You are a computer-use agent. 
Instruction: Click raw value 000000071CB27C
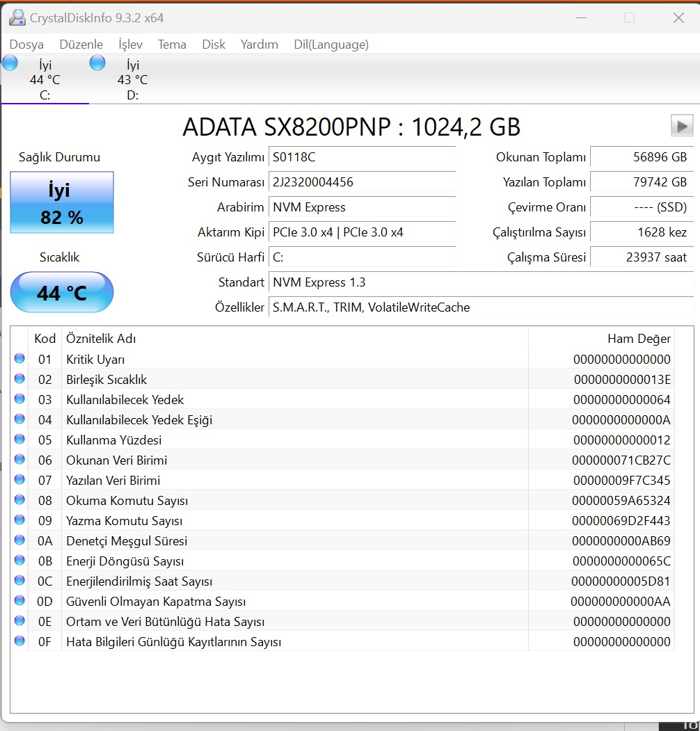click(x=621, y=460)
